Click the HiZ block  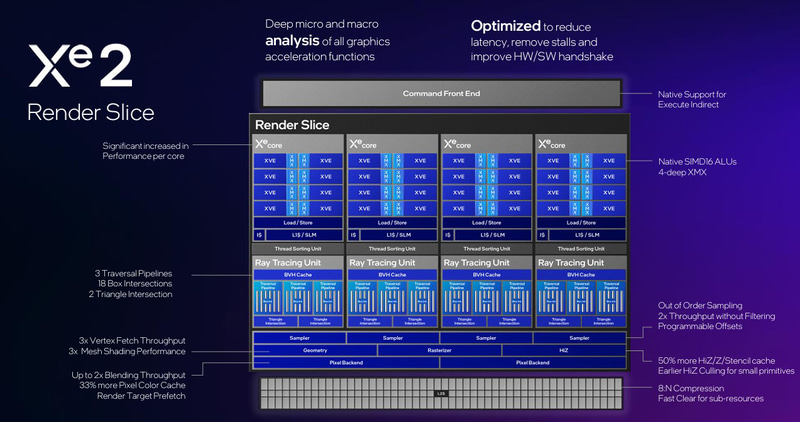coord(564,351)
